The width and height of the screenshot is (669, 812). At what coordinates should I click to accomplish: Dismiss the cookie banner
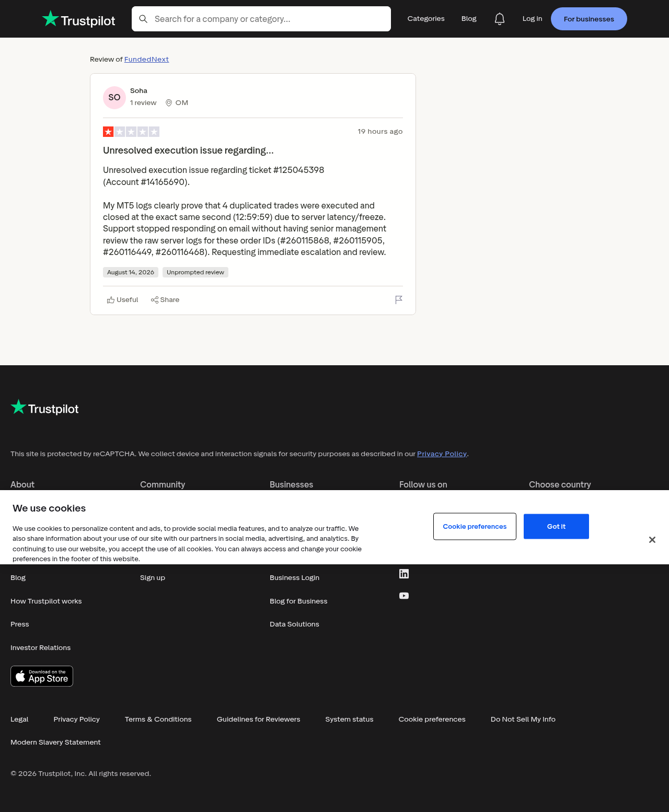click(x=652, y=540)
